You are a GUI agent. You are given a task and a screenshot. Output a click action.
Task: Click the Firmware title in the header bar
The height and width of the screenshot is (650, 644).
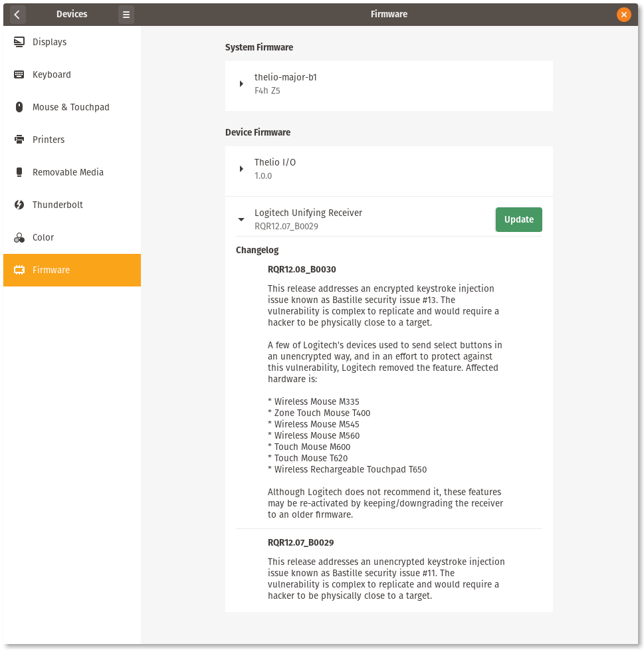389,14
